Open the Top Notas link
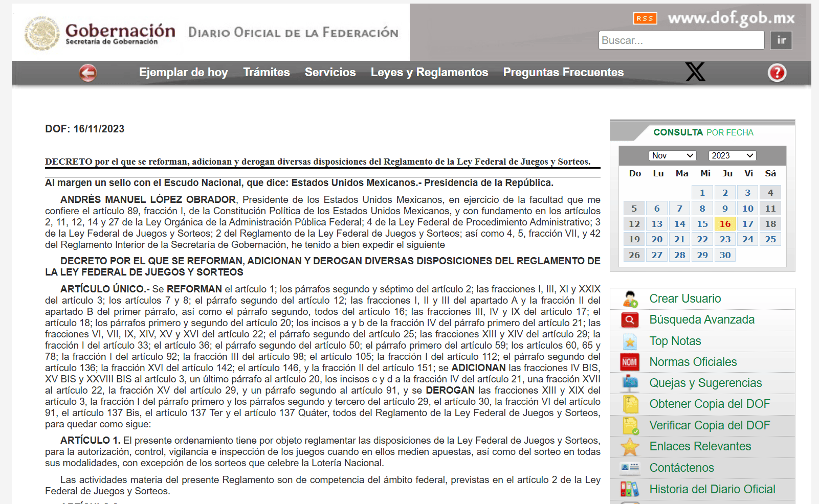 tap(675, 341)
